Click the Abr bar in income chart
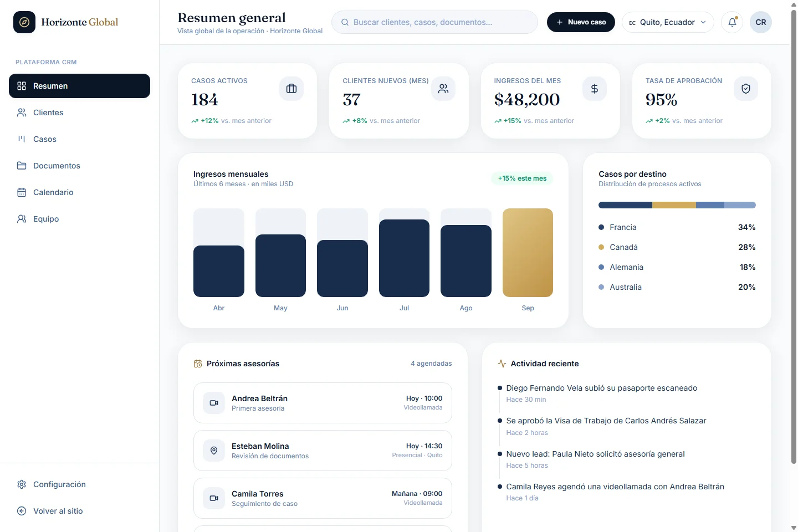 (219, 271)
